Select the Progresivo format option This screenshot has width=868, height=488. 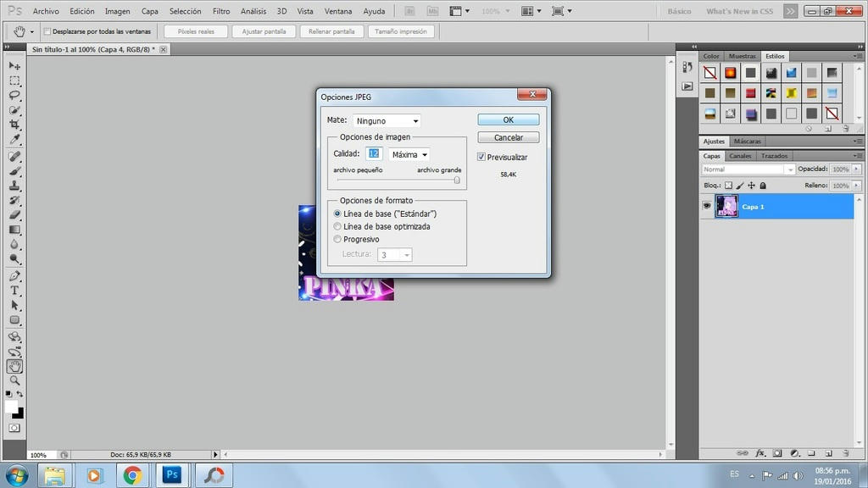pos(337,239)
